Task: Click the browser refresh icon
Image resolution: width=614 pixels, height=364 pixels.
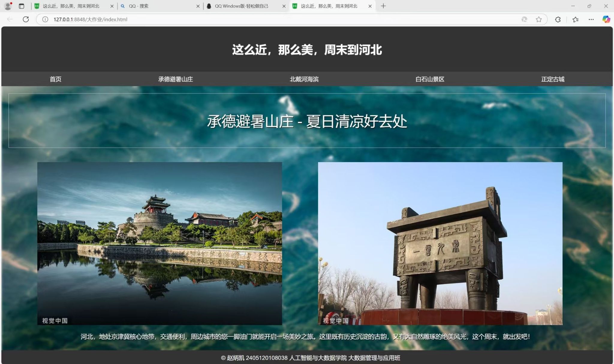Action: [x=26, y=19]
